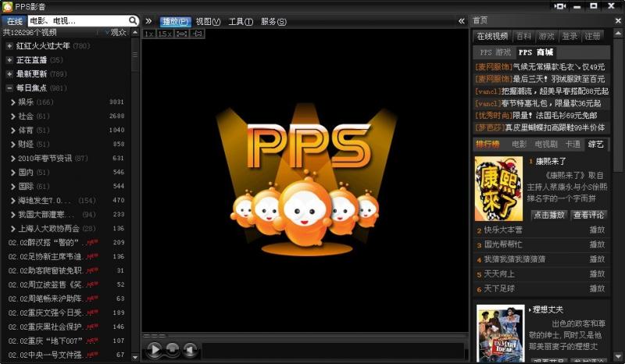Image resolution: width=625 pixels, height=364 pixels.
Task: Select the 电影 ranking tab
Action: 519,145
